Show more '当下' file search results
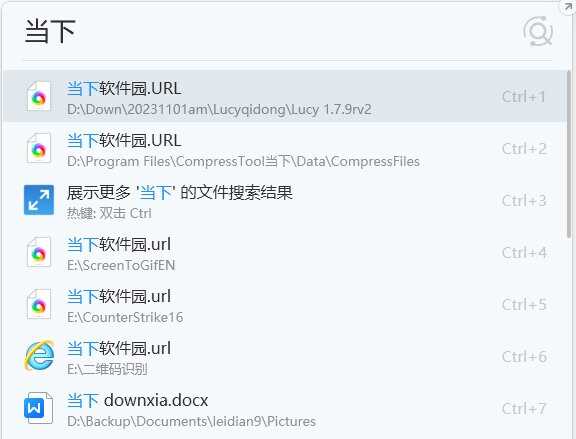The height and width of the screenshot is (439, 576). pyautogui.click(x=285, y=200)
